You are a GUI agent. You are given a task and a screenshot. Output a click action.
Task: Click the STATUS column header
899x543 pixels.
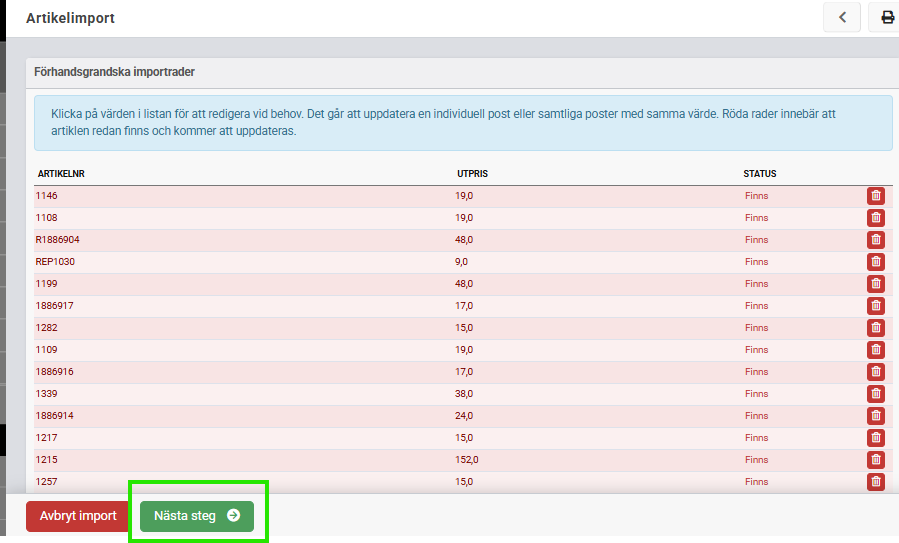click(760, 174)
